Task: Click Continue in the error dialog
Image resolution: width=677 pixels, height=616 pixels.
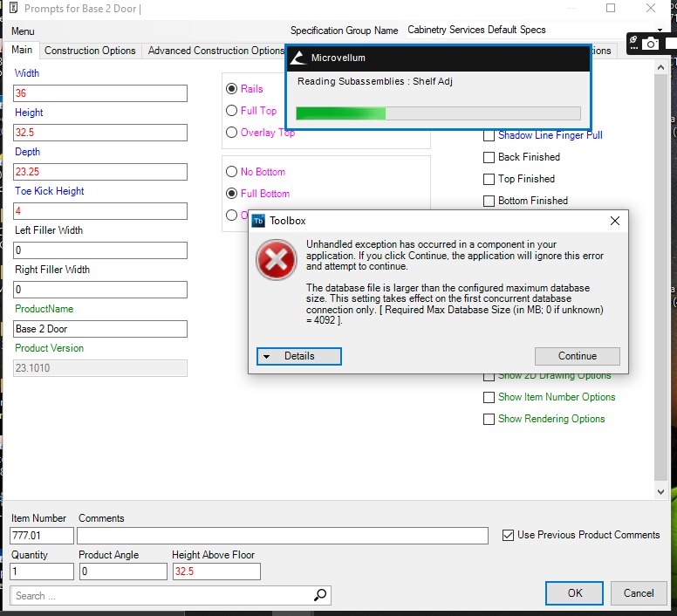Action: (x=578, y=356)
